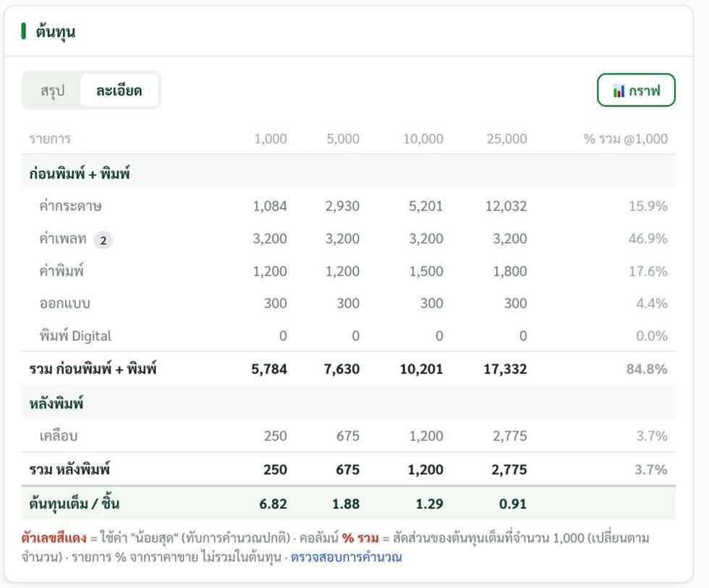Click the ค่ากระดาษ value 2,930
Image resolution: width=709 pixels, height=588 pixels.
coord(342,206)
